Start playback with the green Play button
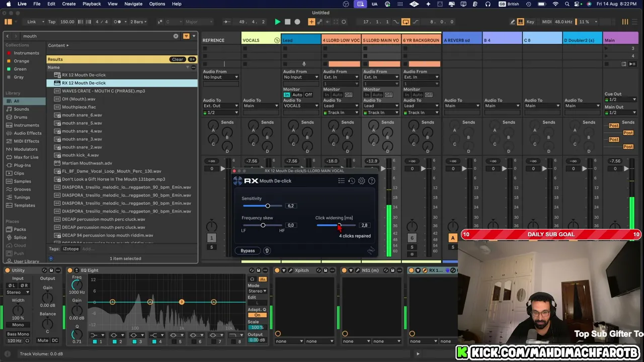This screenshot has height=362, width=644. point(277,22)
